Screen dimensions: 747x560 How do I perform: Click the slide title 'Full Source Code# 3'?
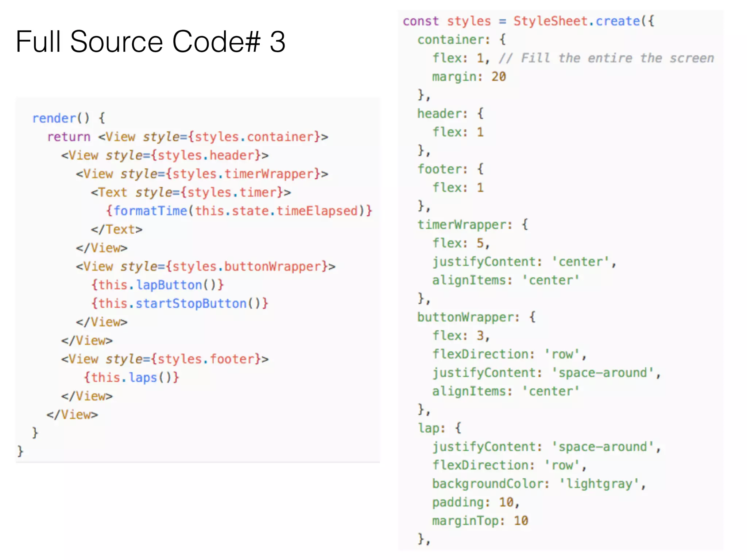click(150, 42)
